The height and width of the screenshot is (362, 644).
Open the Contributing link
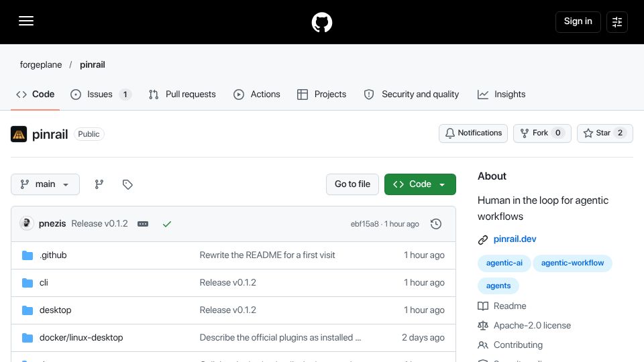tap(518, 345)
